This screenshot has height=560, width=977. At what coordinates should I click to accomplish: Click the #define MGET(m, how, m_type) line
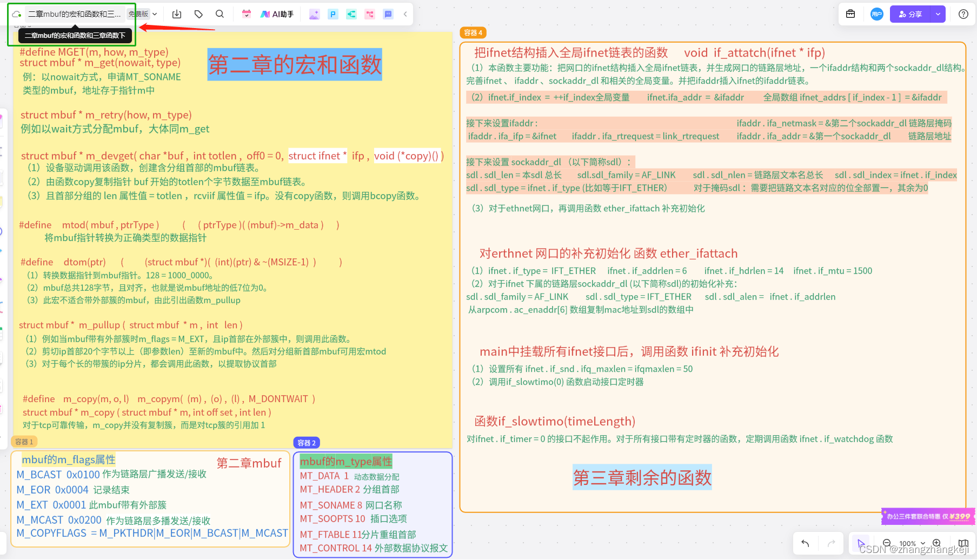94,52
